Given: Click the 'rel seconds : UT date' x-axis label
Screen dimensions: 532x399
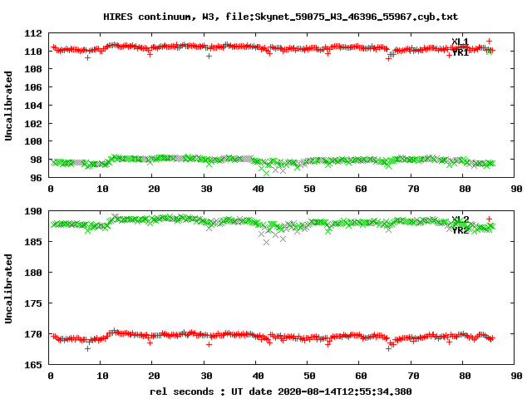Looking at the screenshot, I should pyautogui.click(x=281, y=392).
